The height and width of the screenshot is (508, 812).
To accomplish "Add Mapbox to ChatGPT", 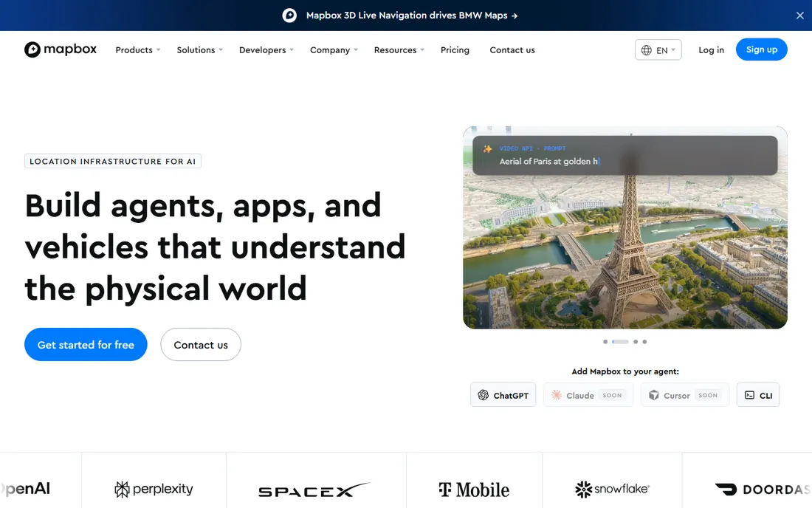I will tap(503, 395).
